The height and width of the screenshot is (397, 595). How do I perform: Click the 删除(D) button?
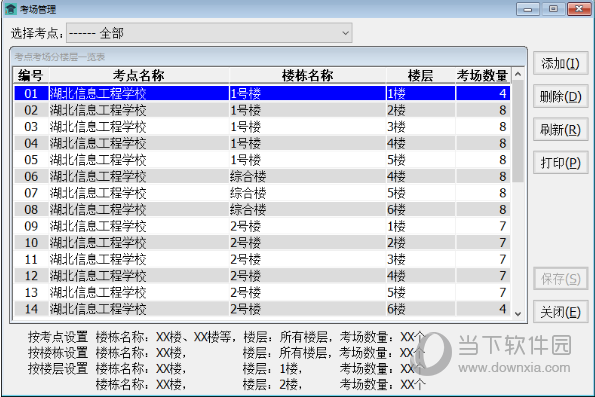(560, 97)
